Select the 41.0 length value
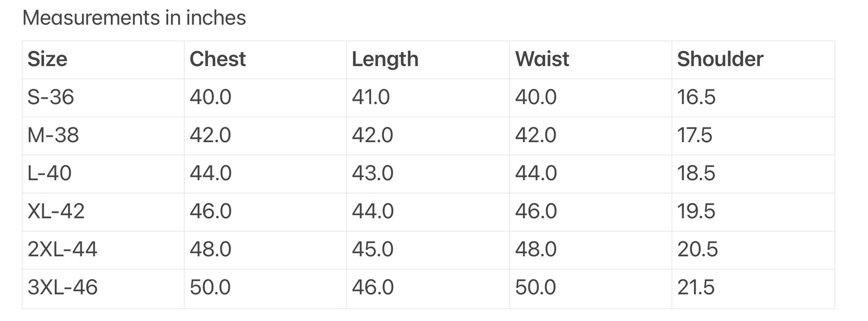The height and width of the screenshot is (321, 868). point(371,97)
